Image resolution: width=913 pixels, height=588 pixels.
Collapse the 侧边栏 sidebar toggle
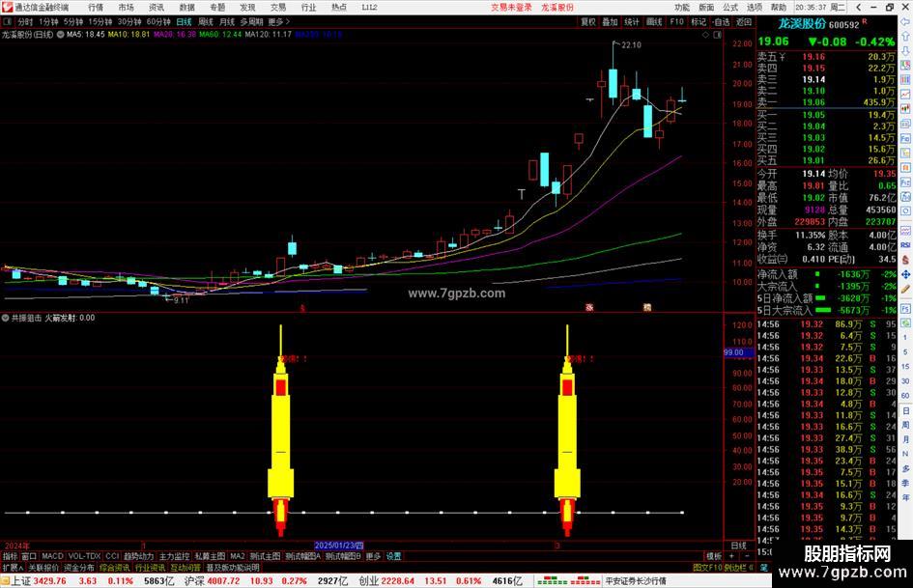coord(739,567)
